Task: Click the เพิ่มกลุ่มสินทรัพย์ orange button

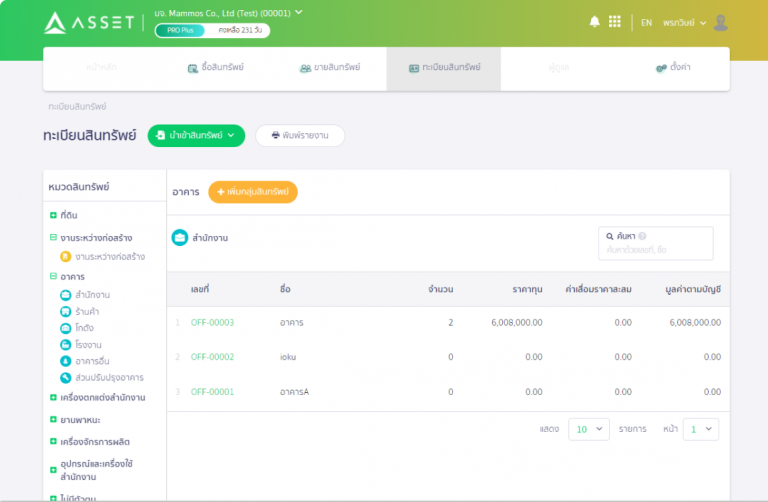Action: pyautogui.click(x=253, y=192)
